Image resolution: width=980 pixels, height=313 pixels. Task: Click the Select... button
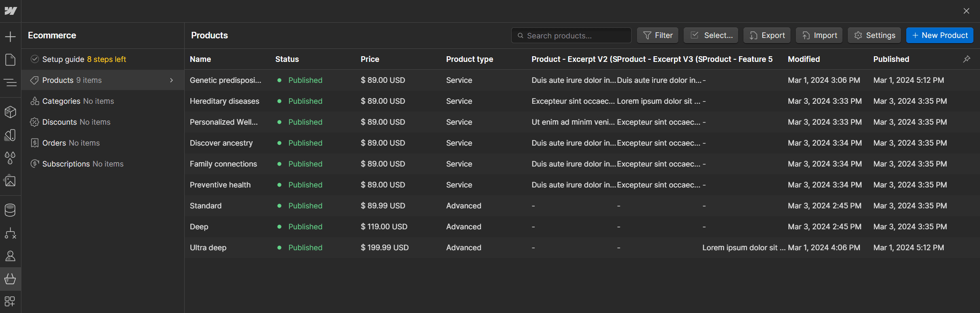pyautogui.click(x=711, y=35)
